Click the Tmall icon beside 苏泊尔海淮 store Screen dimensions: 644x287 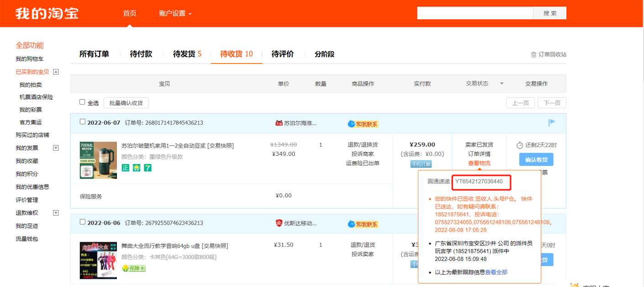point(279,123)
